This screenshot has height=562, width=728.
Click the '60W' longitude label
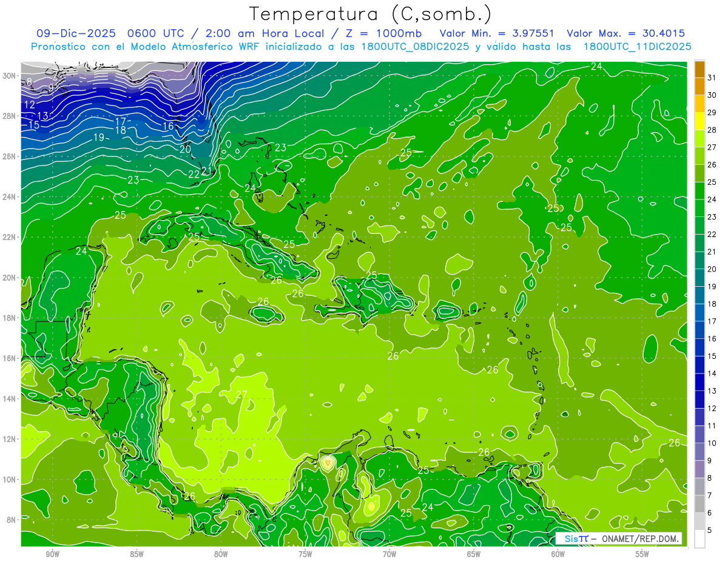coord(558,554)
